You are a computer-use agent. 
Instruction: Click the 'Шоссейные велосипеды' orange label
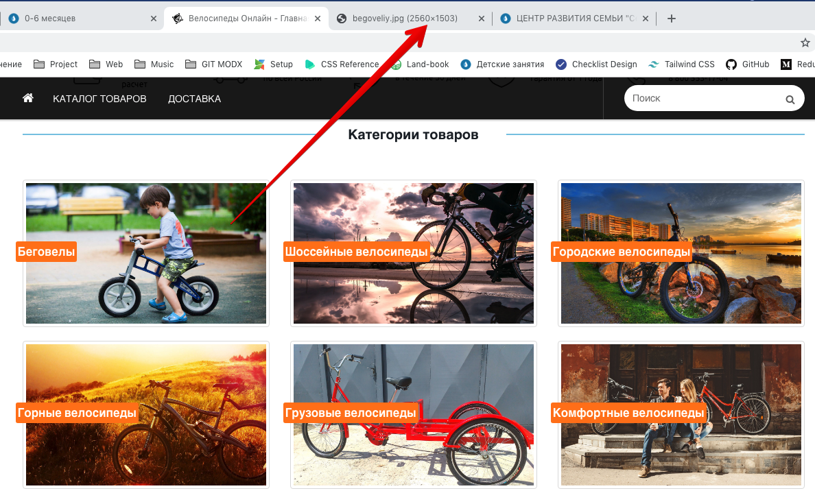[357, 252]
